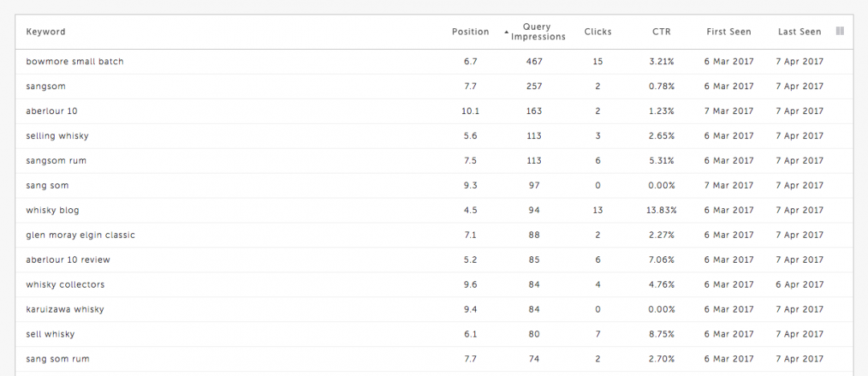Screen dimensions: 868x376
Task: Open the column chooser grid icon
Action: [840, 31]
